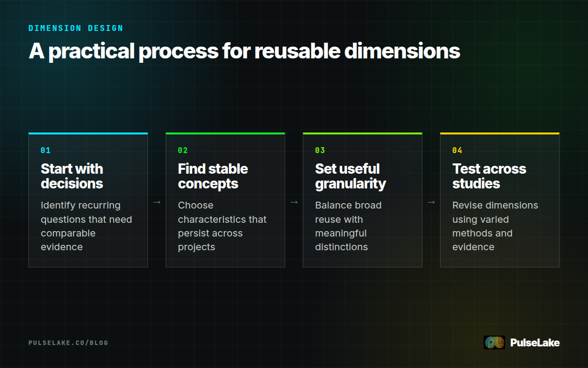This screenshot has height=368, width=588.
Task: Click text 'Revise dimensions using varied methods and evidence'
Action: (x=495, y=226)
